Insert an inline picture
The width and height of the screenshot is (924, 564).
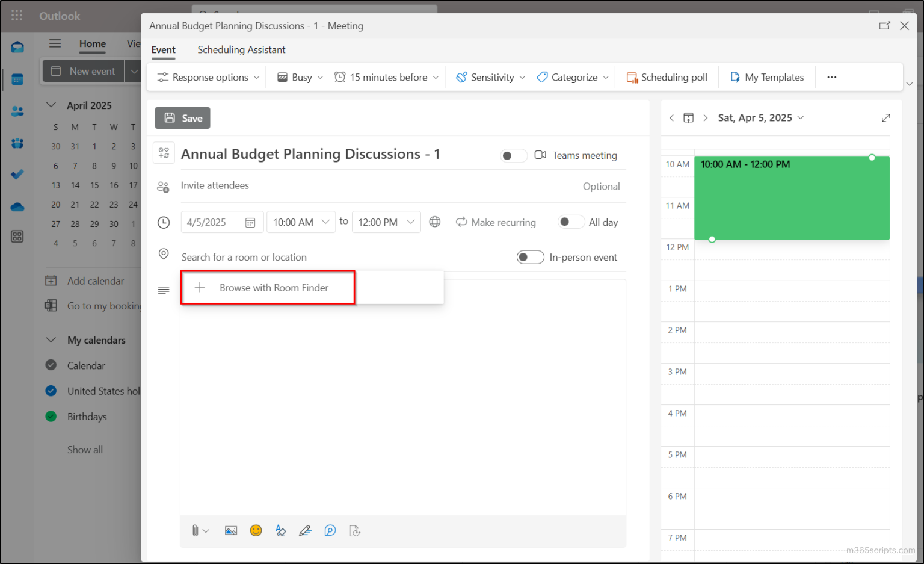click(230, 530)
